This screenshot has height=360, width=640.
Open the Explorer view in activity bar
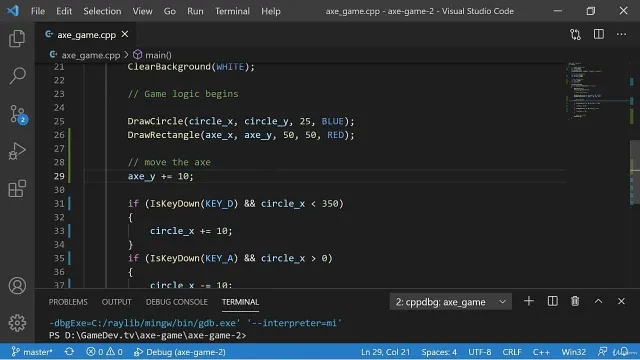[17, 38]
